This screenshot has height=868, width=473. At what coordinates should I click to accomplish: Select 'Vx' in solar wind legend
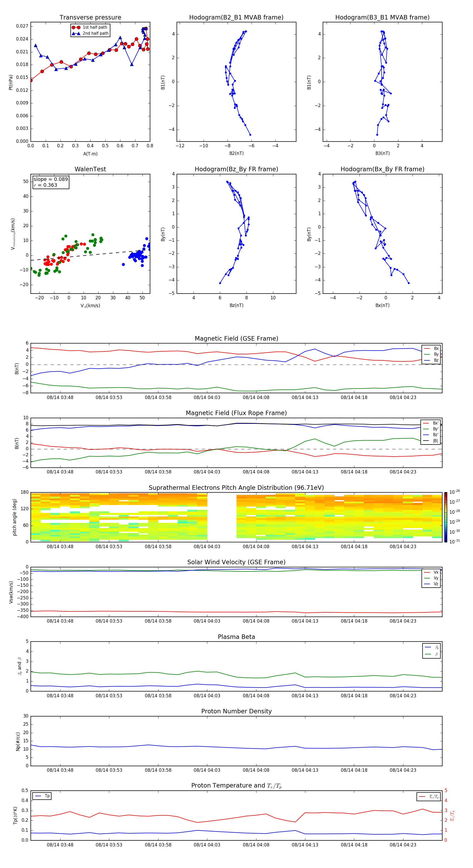pyautogui.click(x=431, y=572)
